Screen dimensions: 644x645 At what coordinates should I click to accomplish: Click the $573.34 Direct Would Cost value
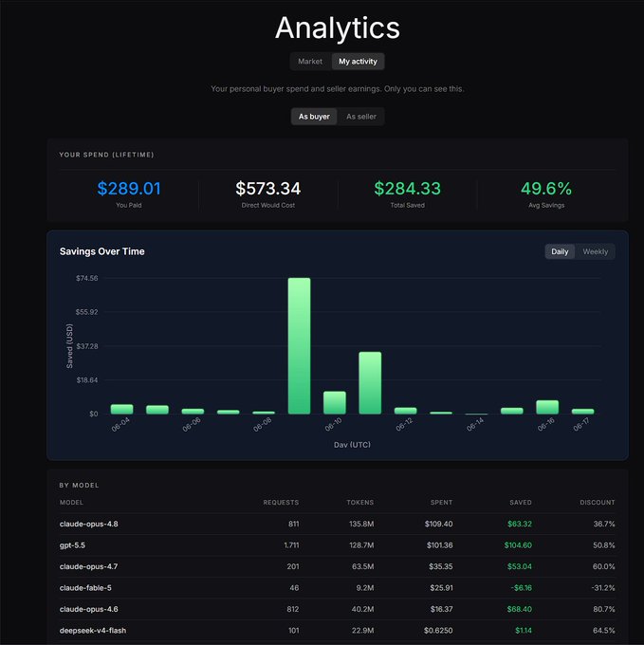[x=268, y=189]
